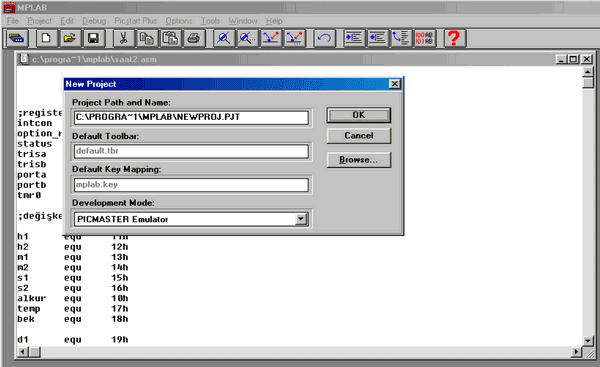The image size is (600, 367).
Task: Minimize the saat2.asm editor window
Action: (x=561, y=59)
